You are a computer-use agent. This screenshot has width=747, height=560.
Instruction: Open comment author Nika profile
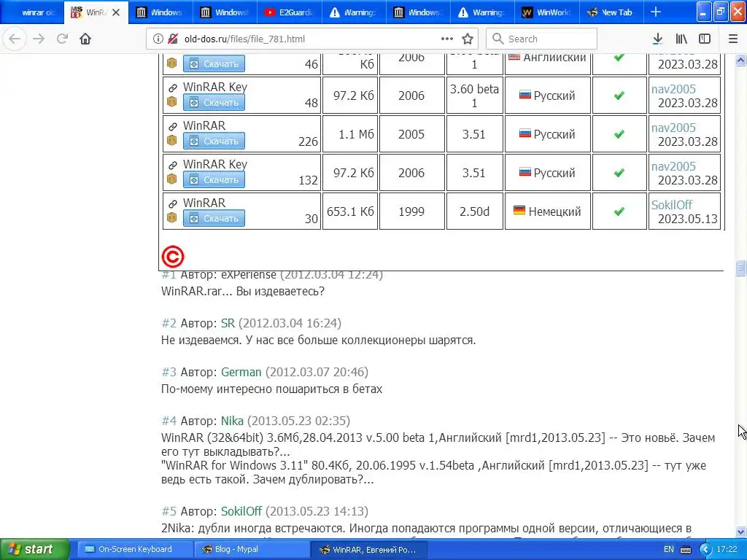[232, 421]
